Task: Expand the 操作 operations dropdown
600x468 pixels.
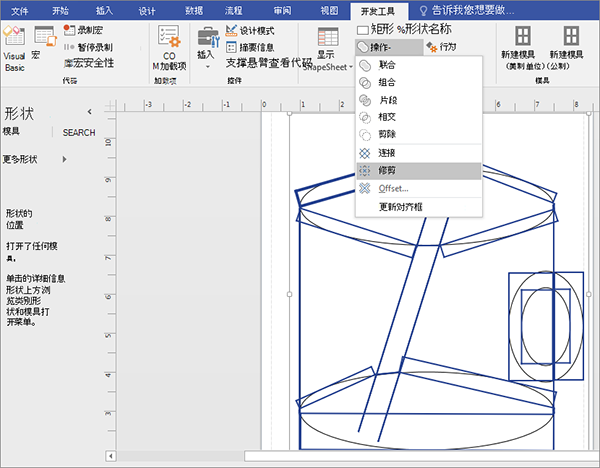Action: 381,47
